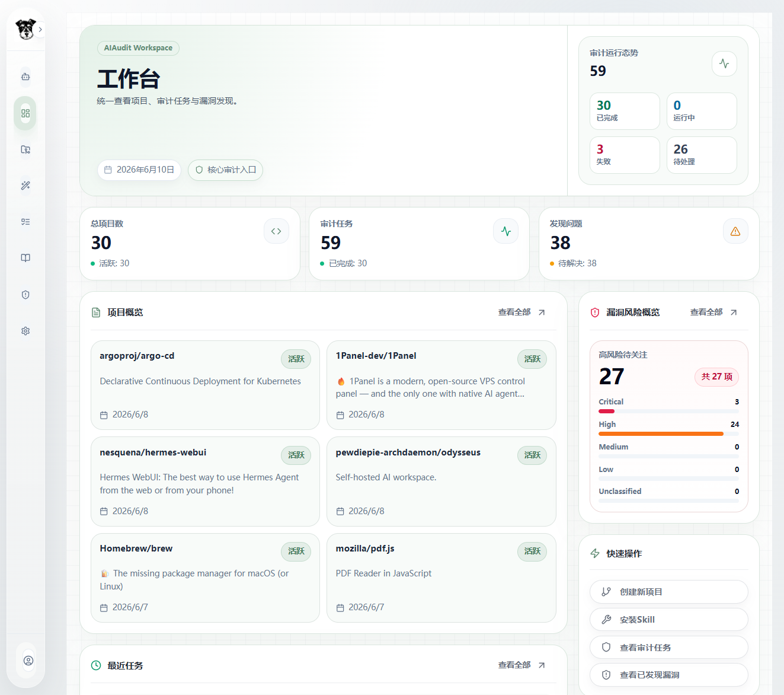This screenshot has width=784, height=695.
Task: Click 查看已发现漏洞 quick action
Action: (x=668, y=675)
